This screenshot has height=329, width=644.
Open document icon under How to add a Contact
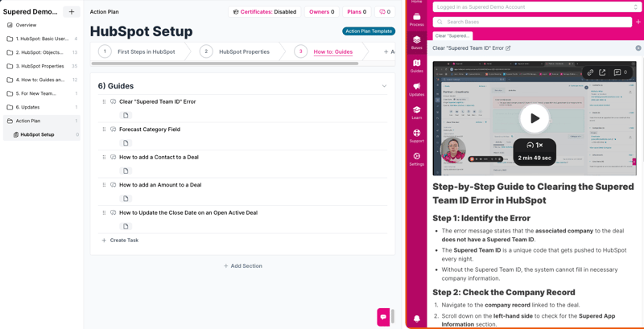pyautogui.click(x=126, y=171)
